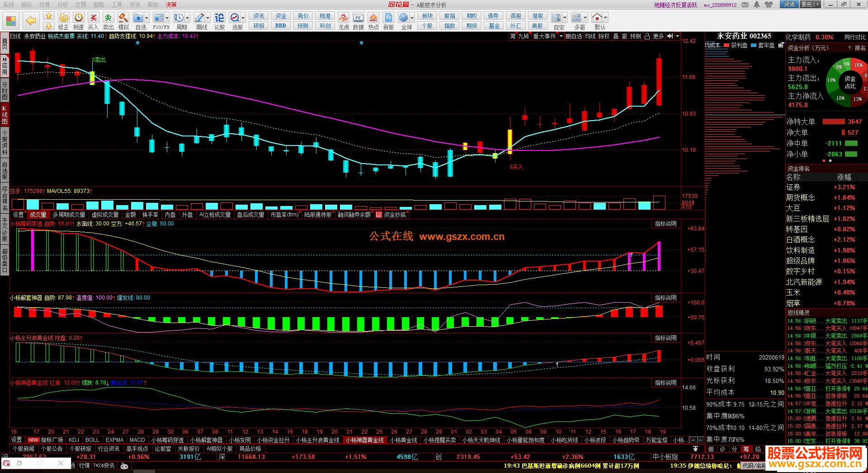The image size is (868, 473).
Task: Expand the 自选 dropdown arrow
Action: pyautogui.click(x=147, y=18)
